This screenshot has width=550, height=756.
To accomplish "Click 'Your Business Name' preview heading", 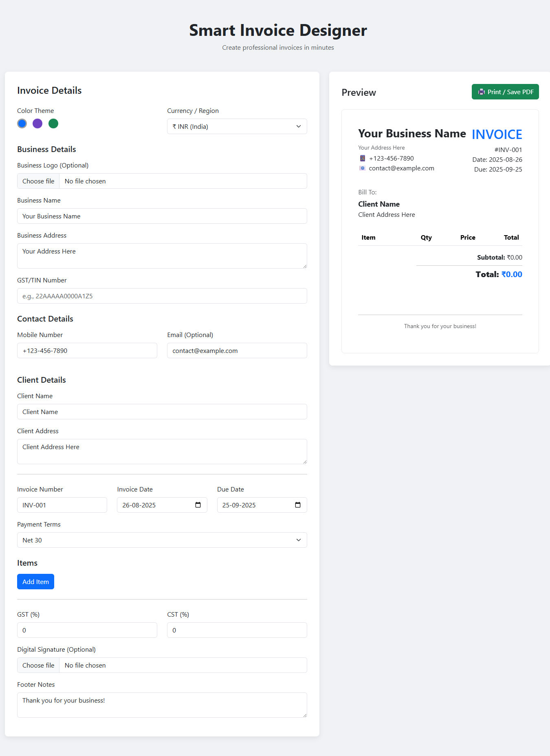I will click(412, 134).
